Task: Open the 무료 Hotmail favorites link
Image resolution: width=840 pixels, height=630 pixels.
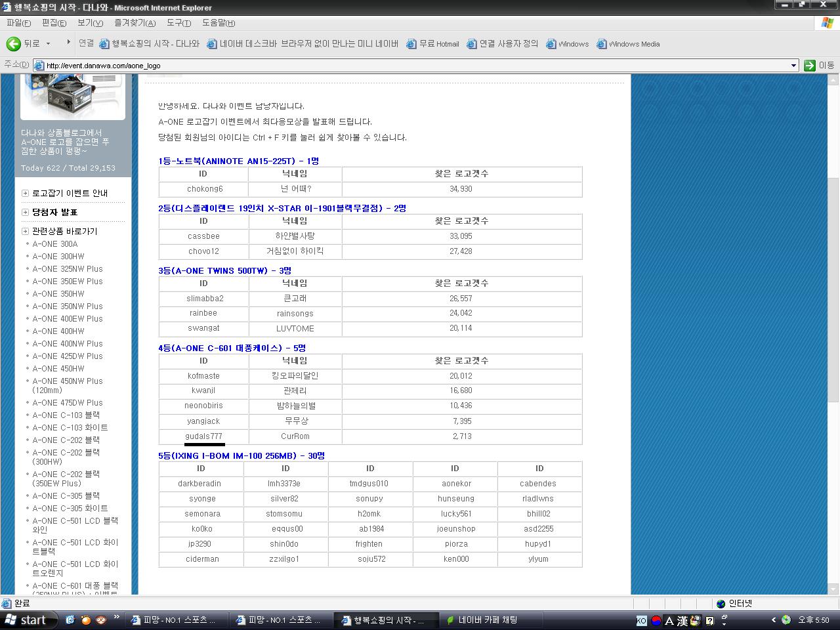Action: point(432,44)
